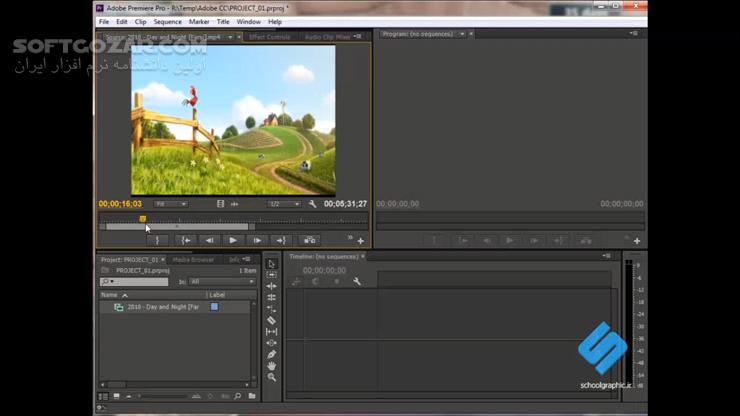Image resolution: width=740 pixels, height=416 pixels.
Task: Open Project panel options menu icon
Action: click(246, 259)
